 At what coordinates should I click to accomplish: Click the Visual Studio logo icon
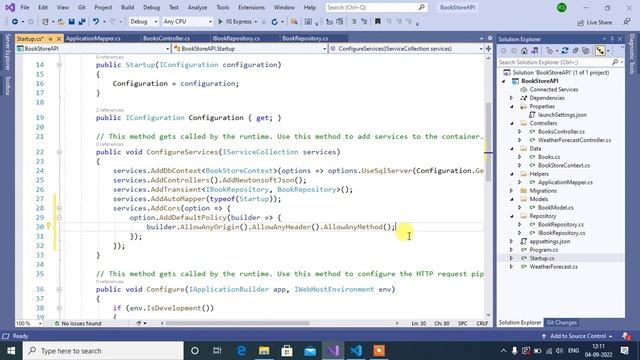tap(10, 7)
